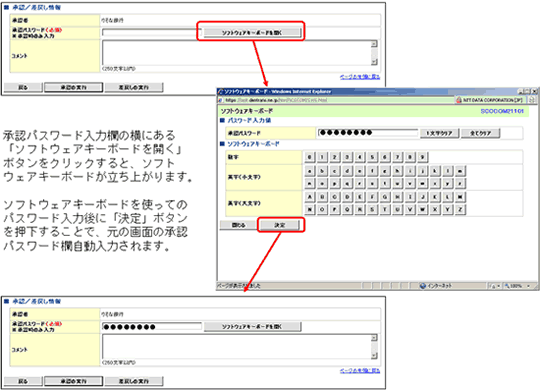Click the コメント text area in the filled password form
Image resolution: width=540 pixels, height=390 pixels.
(237, 347)
